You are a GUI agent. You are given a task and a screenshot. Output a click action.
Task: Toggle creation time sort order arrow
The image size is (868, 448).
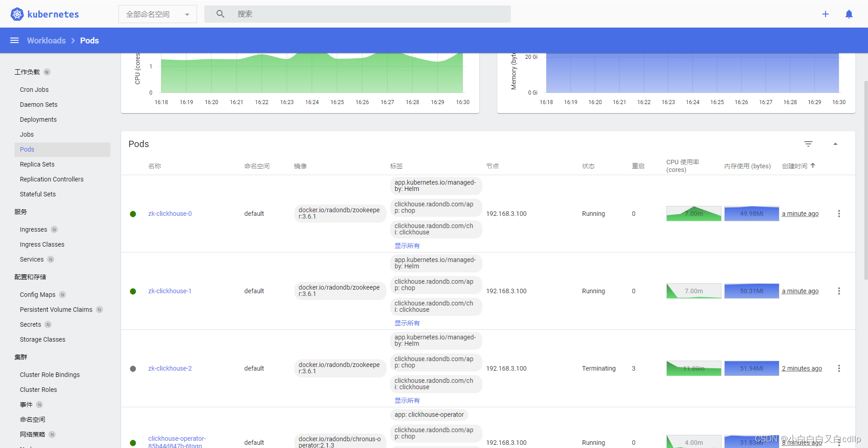pos(812,166)
